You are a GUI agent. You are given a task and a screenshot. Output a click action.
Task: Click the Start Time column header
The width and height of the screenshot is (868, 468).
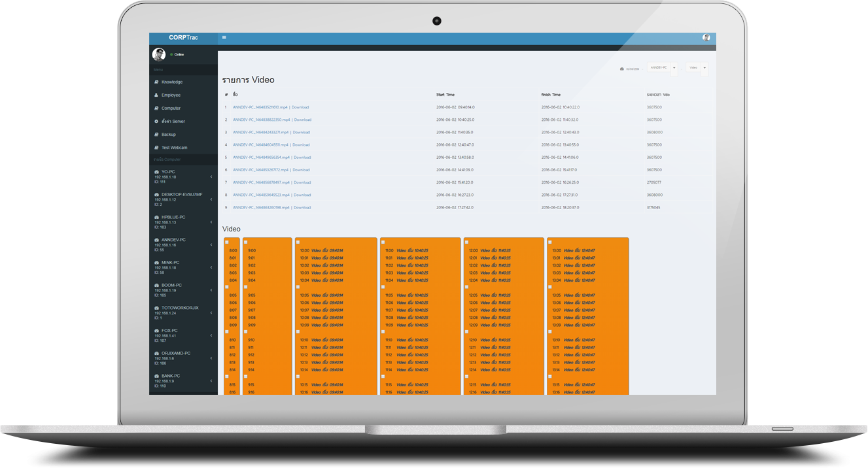445,95
